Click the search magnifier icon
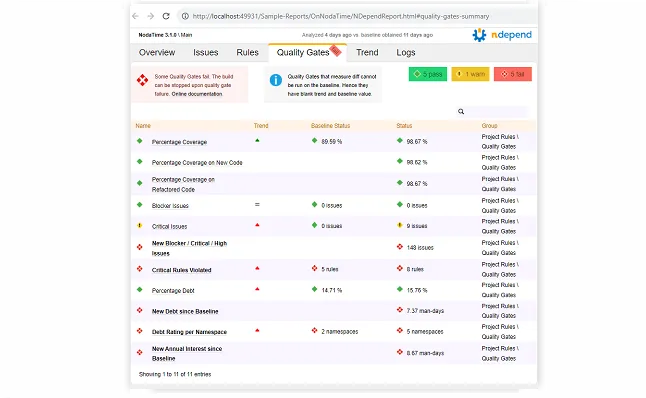This screenshot has width=646, height=398. [x=461, y=112]
